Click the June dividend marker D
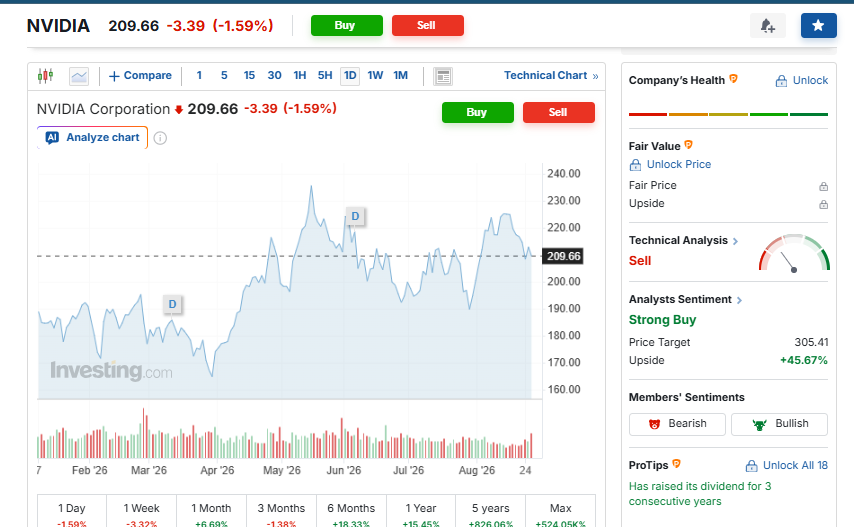The width and height of the screenshot is (854, 527). point(355,216)
